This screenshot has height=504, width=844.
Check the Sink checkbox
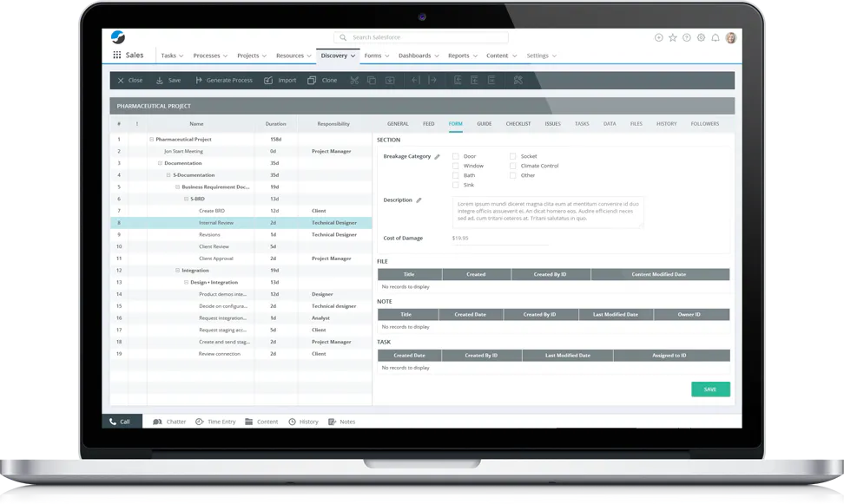(x=455, y=185)
